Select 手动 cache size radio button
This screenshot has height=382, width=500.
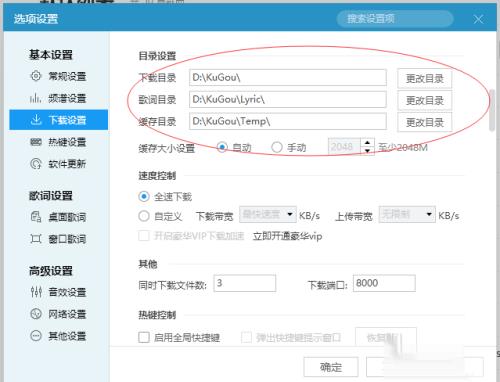277,147
